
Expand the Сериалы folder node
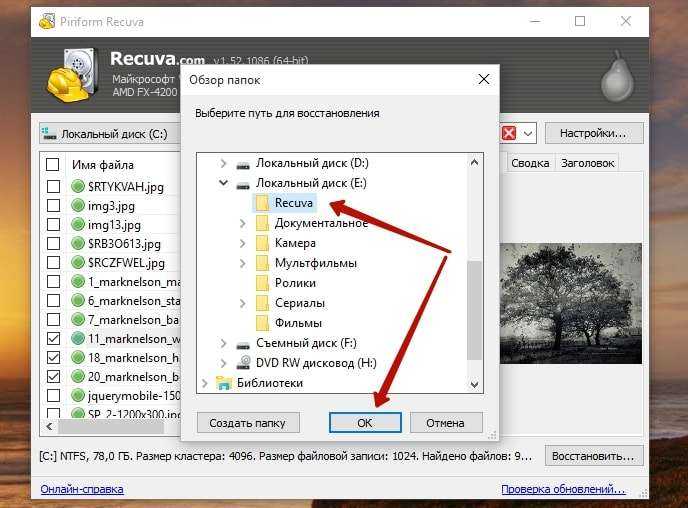click(x=243, y=303)
